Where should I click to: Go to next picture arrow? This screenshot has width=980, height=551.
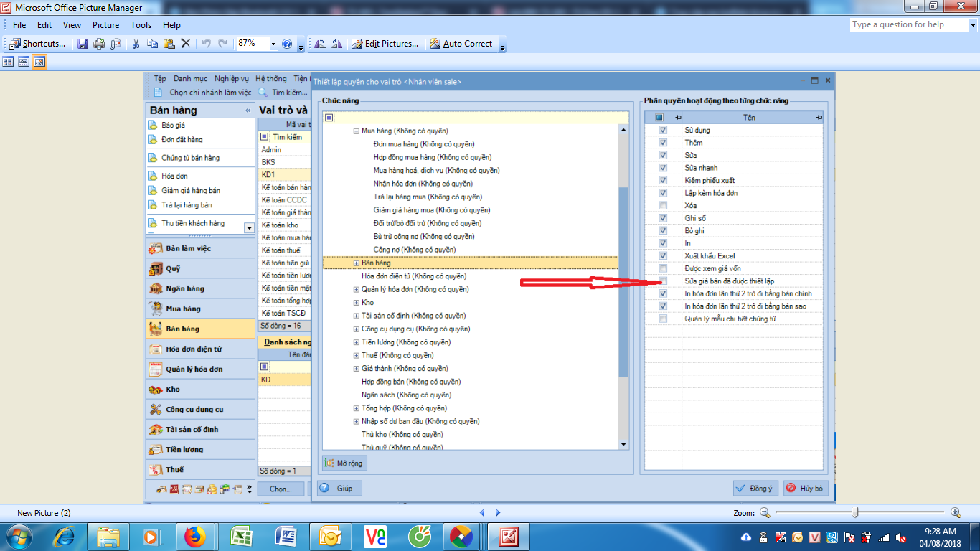click(498, 513)
